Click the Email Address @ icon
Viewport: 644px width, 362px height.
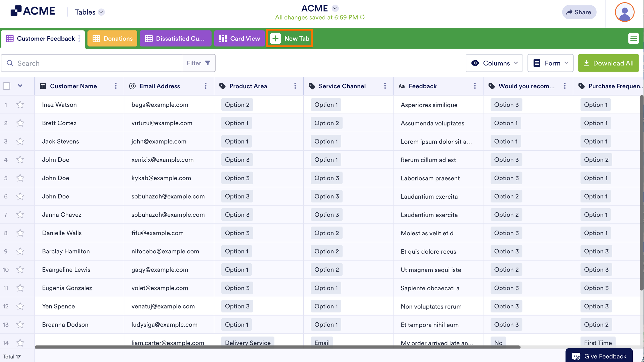click(x=132, y=86)
